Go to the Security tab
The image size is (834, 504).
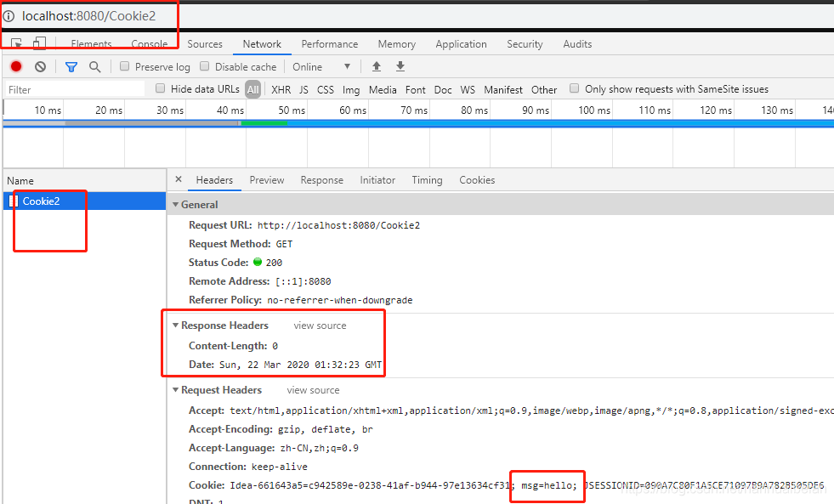[525, 44]
